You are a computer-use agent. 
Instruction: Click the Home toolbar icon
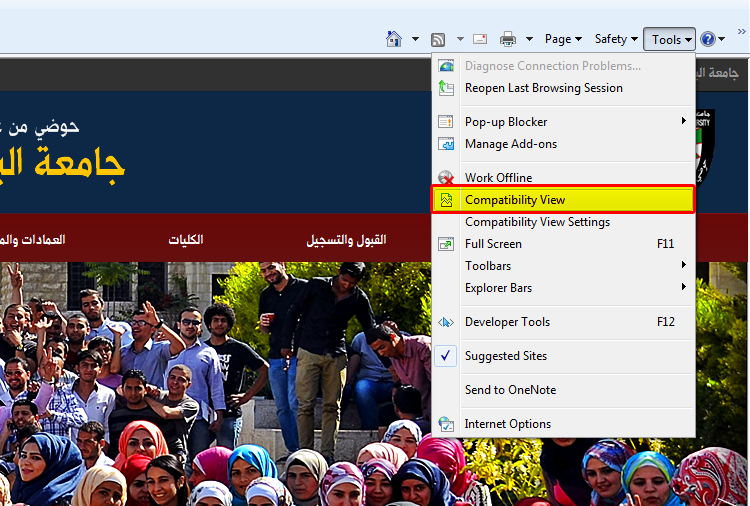[x=394, y=39]
